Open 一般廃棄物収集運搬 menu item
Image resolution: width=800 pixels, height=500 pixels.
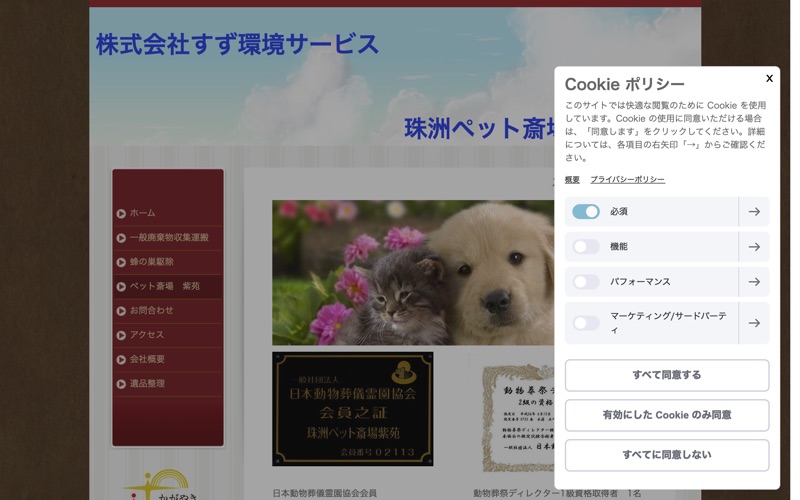pyautogui.click(x=169, y=237)
